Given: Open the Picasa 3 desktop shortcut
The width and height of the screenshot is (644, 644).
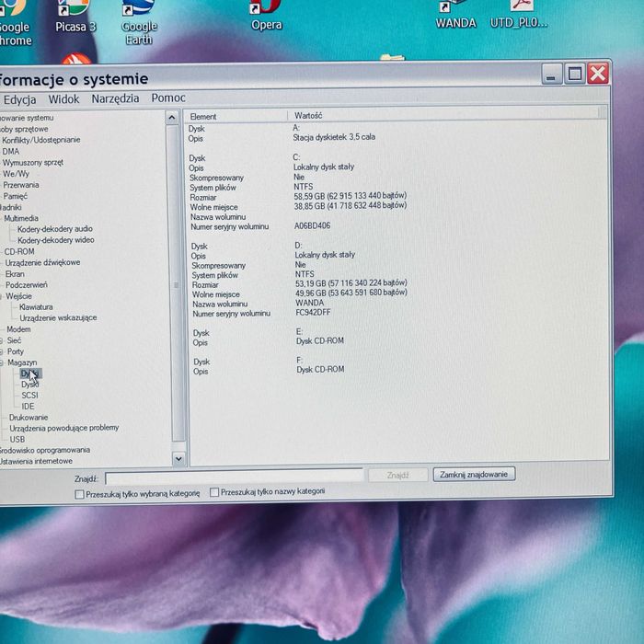Looking at the screenshot, I should [75, 17].
